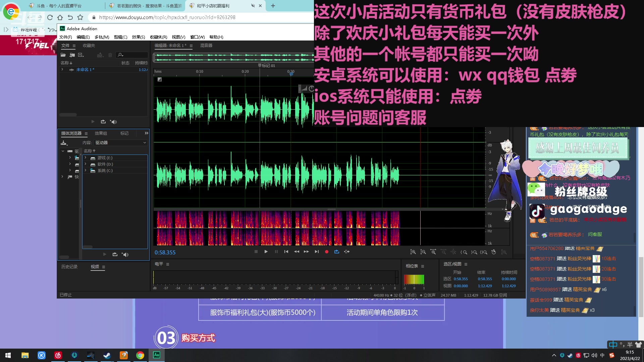Click the record button in the transport controls

[326, 251]
